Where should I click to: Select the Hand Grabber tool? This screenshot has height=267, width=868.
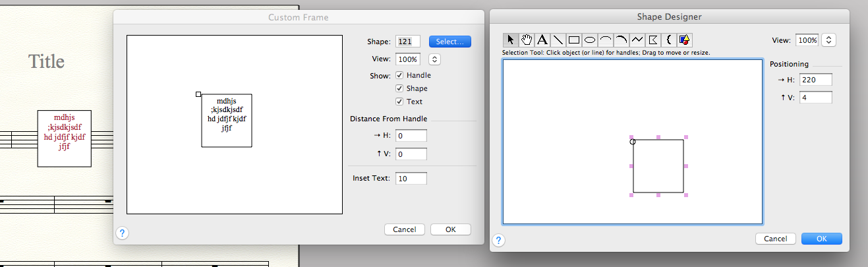(x=527, y=40)
